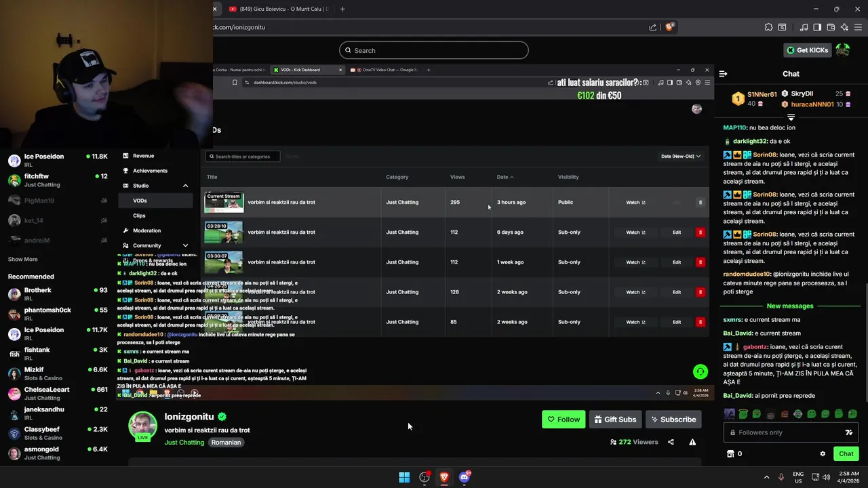868x488 pixels.
Task: Collapse the Studio section in dashboard sidebar
Action: click(185, 186)
